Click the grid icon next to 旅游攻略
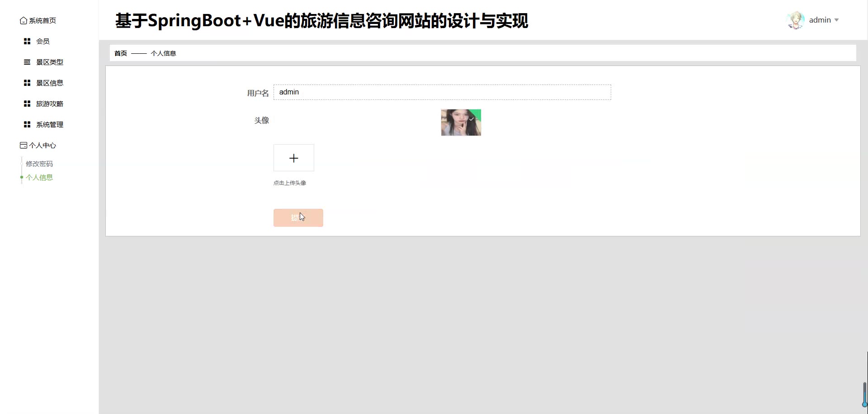 (x=27, y=103)
